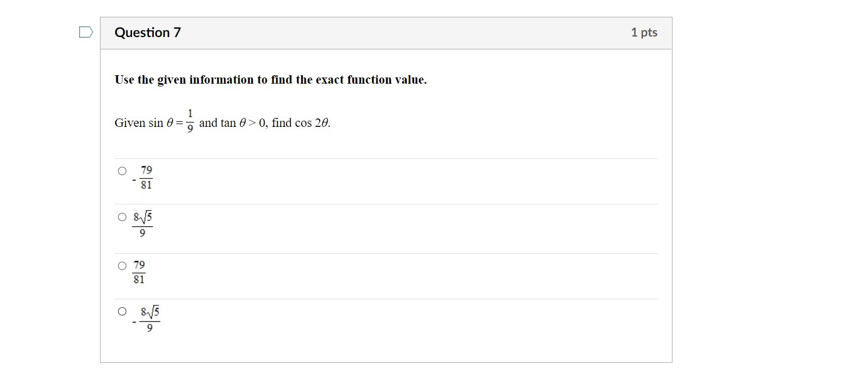The height and width of the screenshot is (379, 868).
Task: Select the answer text 8√5/9
Action: tap(142, 223)
